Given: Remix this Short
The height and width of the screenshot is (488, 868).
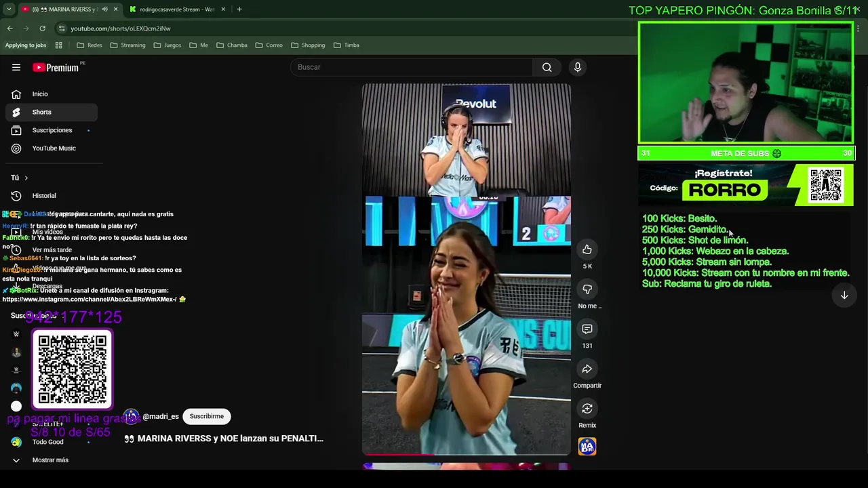Looking at the screenshot, I should point(587,409).
